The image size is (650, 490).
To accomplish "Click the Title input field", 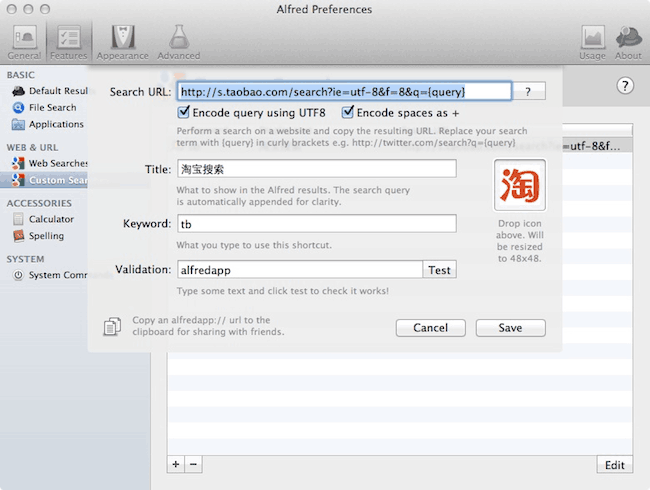I will tap(317, 169).
